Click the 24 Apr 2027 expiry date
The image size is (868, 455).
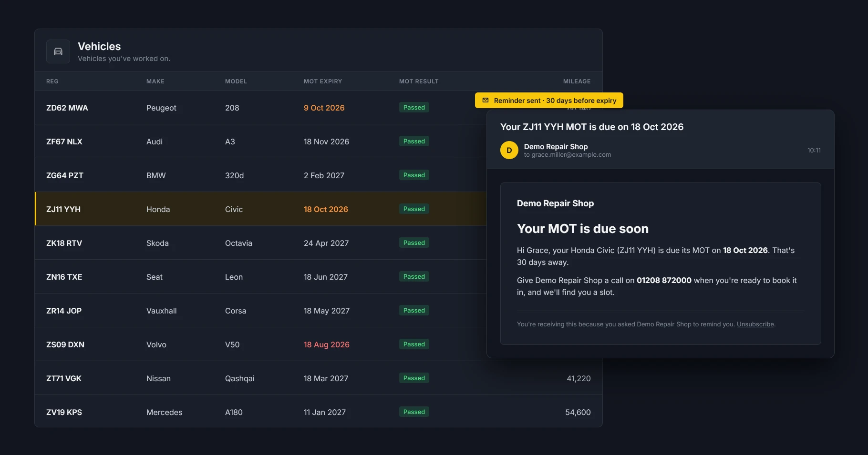(326, 243)
